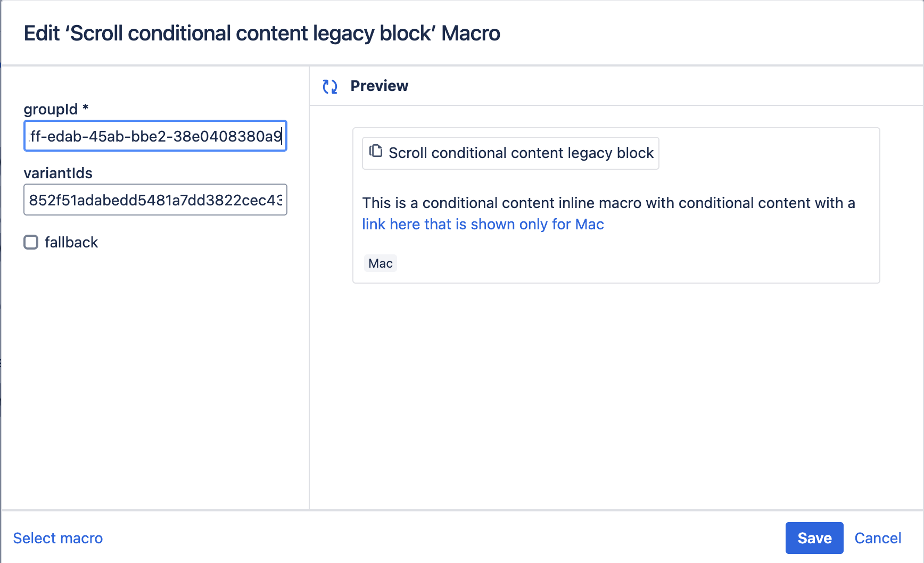This screenshot has width=924, height=563.
Task: Click the macro icon in the preview block
Action: coord(376,152)
